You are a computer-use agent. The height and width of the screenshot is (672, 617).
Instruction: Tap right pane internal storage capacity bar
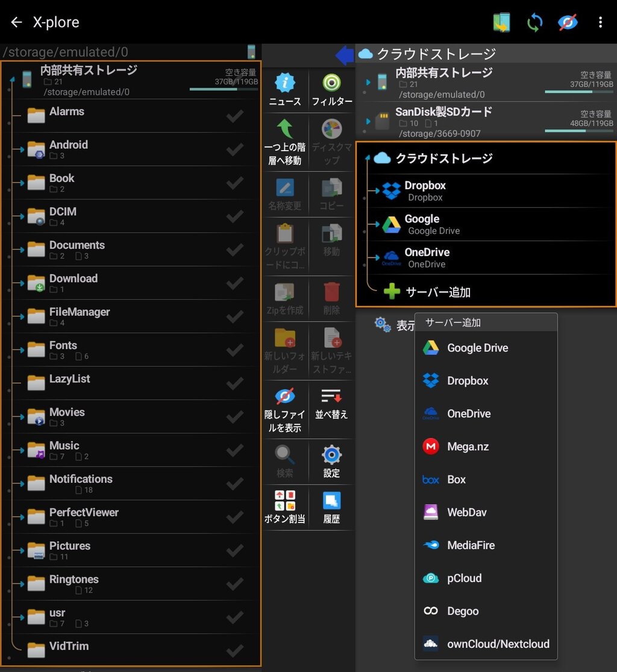[x=579, y=92]
